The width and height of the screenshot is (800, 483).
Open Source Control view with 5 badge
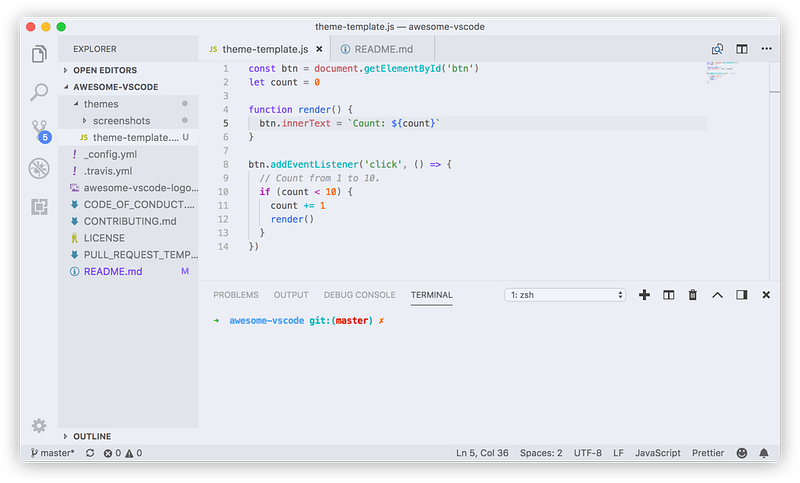(x=40, y=131)
